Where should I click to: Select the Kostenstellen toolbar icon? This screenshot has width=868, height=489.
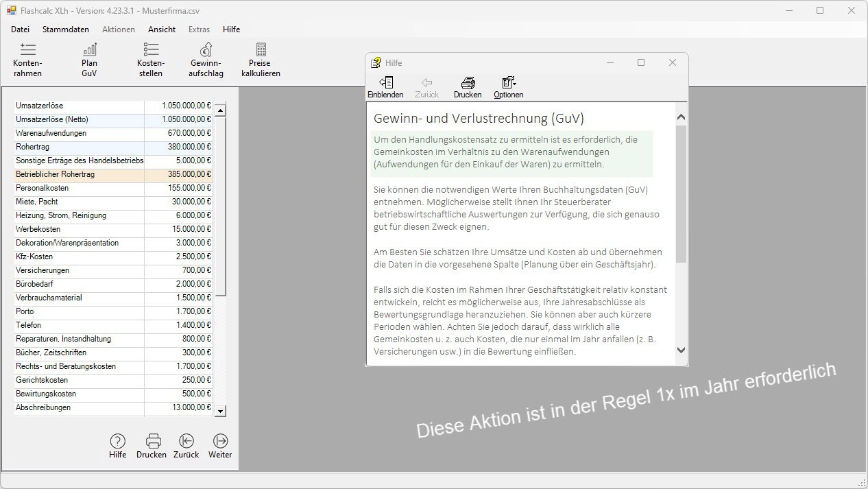[x=151, y=50]
